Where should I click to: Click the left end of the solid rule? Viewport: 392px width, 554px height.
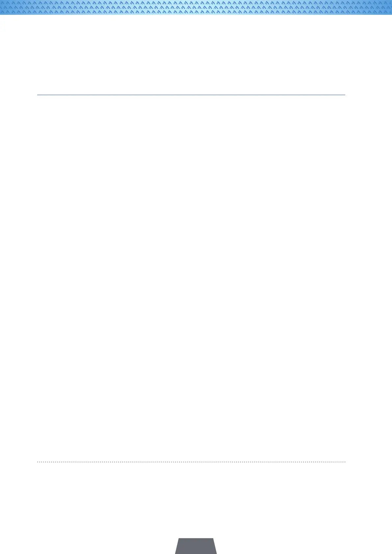pos(39,95)
